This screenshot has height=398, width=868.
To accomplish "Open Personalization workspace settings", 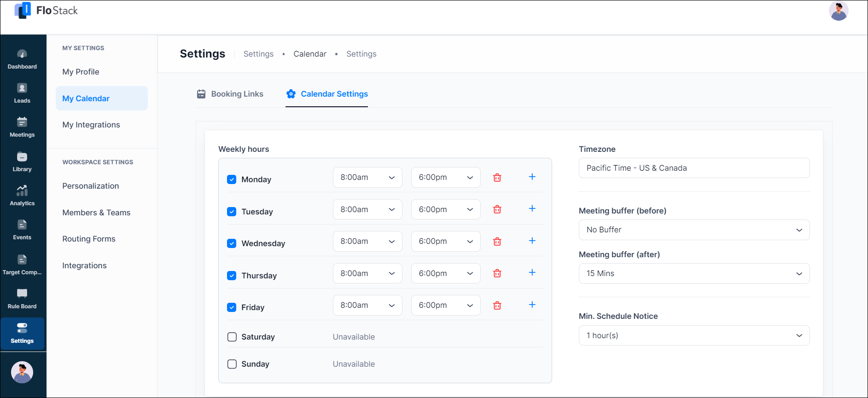I will point(91,186).
